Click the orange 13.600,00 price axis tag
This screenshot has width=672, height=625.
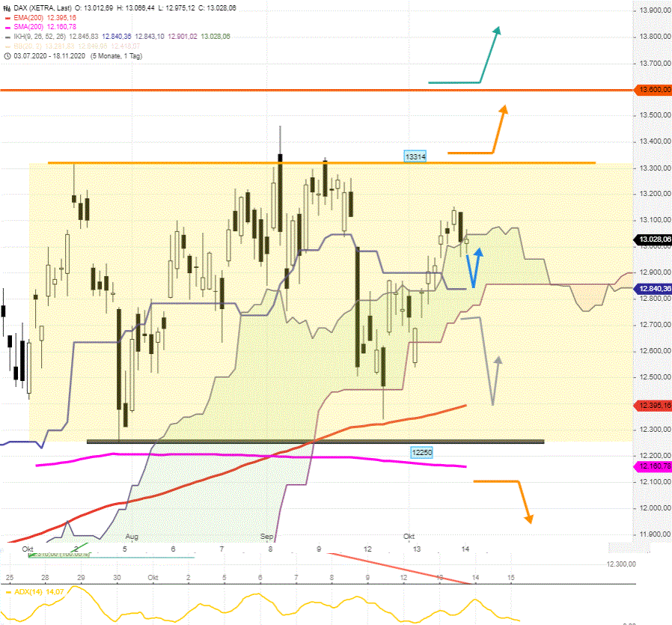point(653,90)
